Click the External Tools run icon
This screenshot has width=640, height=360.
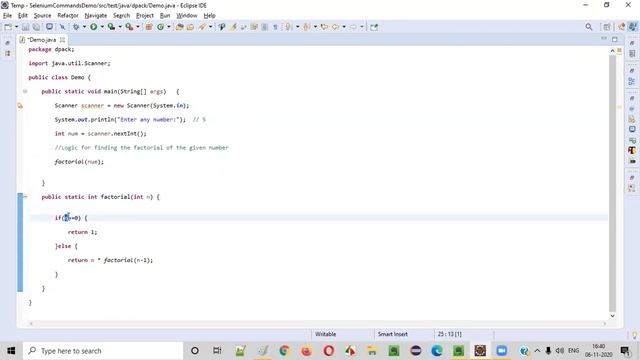click(x=129, y=27)
